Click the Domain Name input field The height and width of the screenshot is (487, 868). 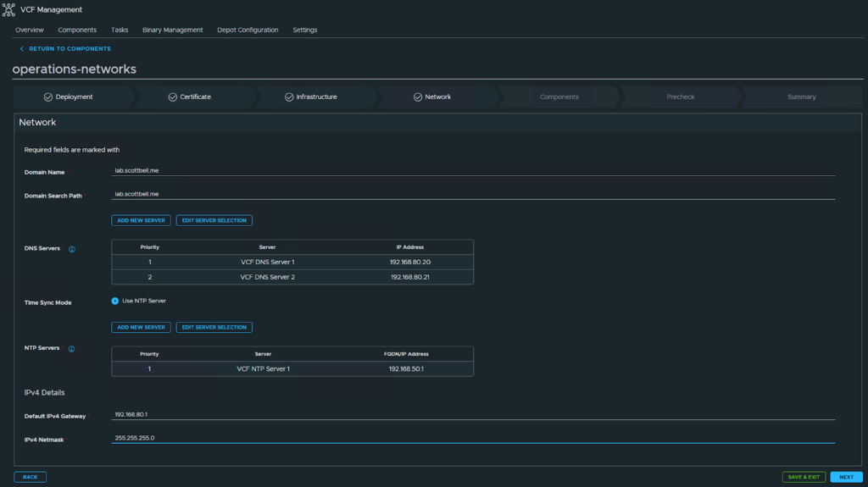(473, 171)
